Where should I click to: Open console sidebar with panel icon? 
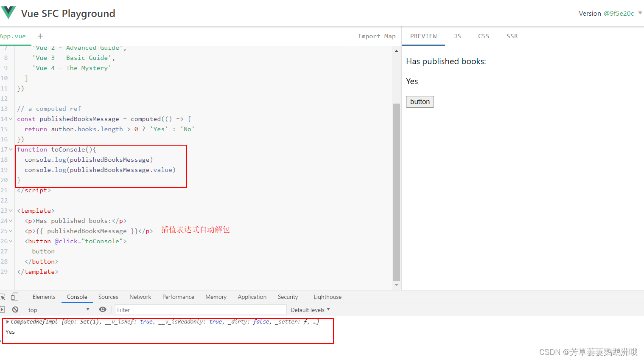point(3,309)
